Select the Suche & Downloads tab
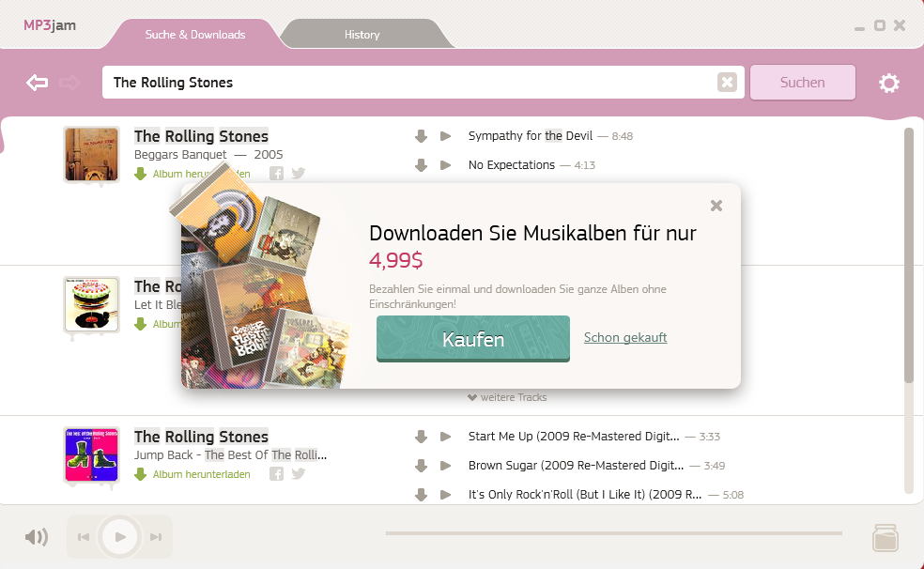This screenshot has height=569, width=924. [195, 35]
